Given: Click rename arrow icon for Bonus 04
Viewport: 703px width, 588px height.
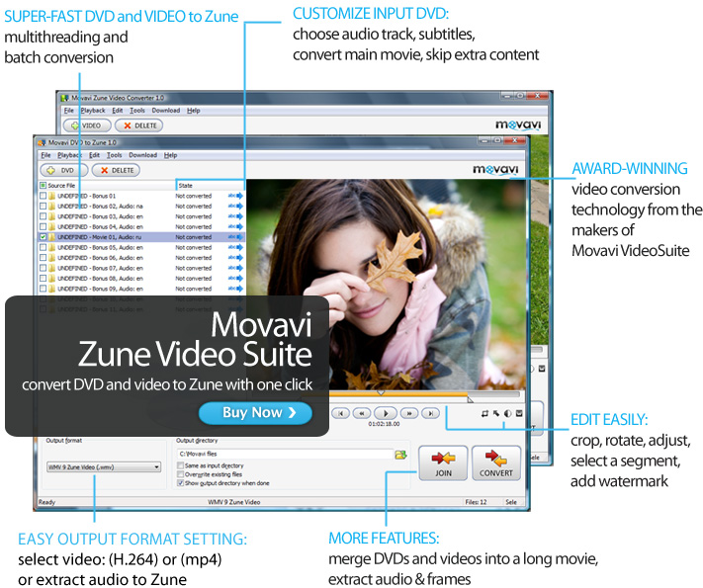Looking at the screenshot, I should tap(236, 226).
